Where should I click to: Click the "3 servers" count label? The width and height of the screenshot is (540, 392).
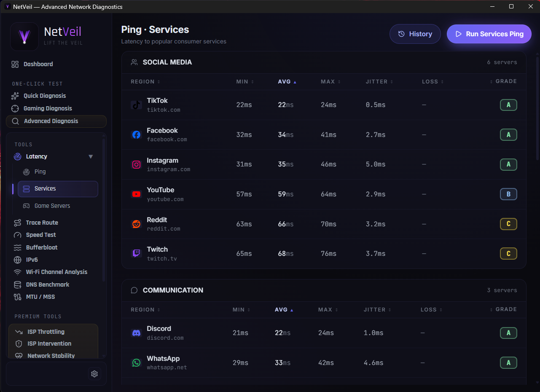tap(502, 290)
